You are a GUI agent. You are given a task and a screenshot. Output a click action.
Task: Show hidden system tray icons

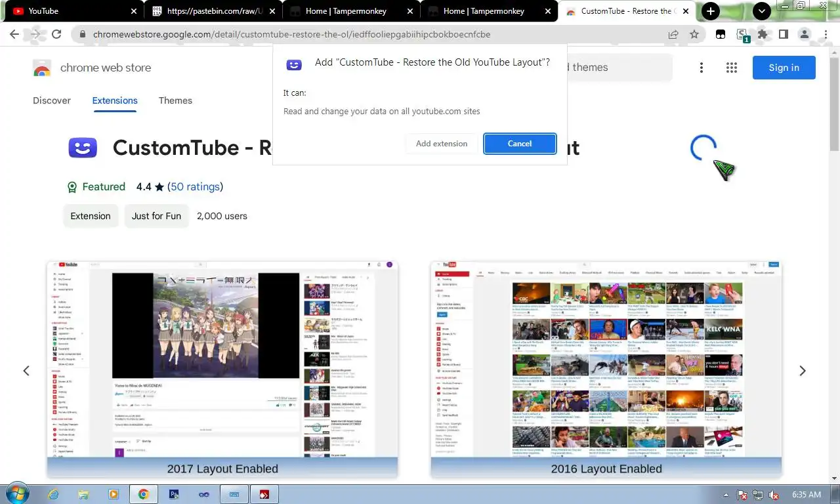[726, 495]
